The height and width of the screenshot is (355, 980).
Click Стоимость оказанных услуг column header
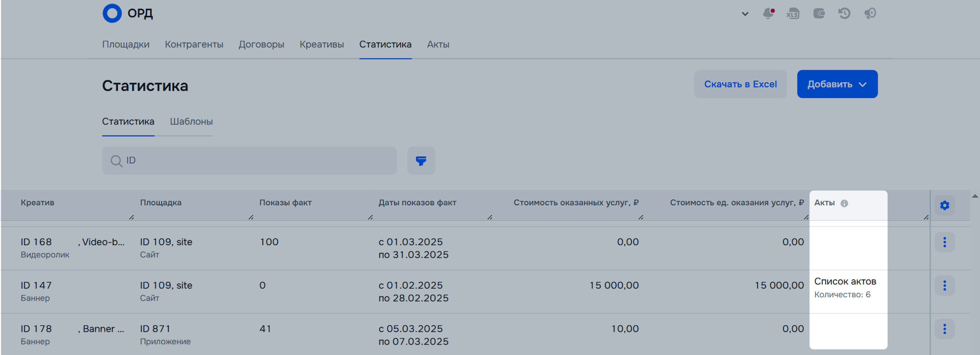click(576, 203)
